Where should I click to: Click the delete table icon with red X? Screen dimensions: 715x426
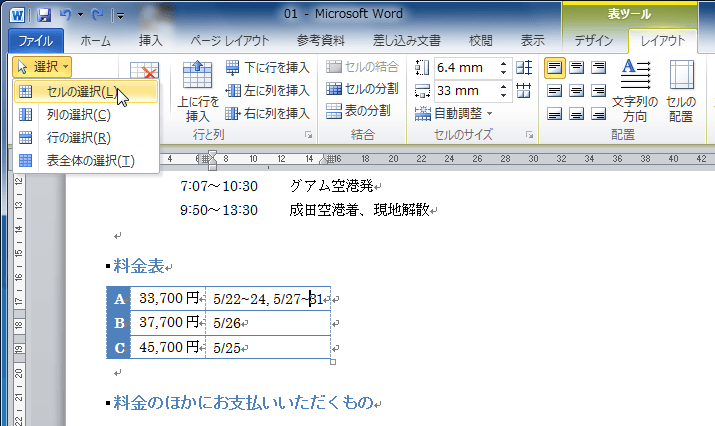pyautogui.click(x=144, y=72)
